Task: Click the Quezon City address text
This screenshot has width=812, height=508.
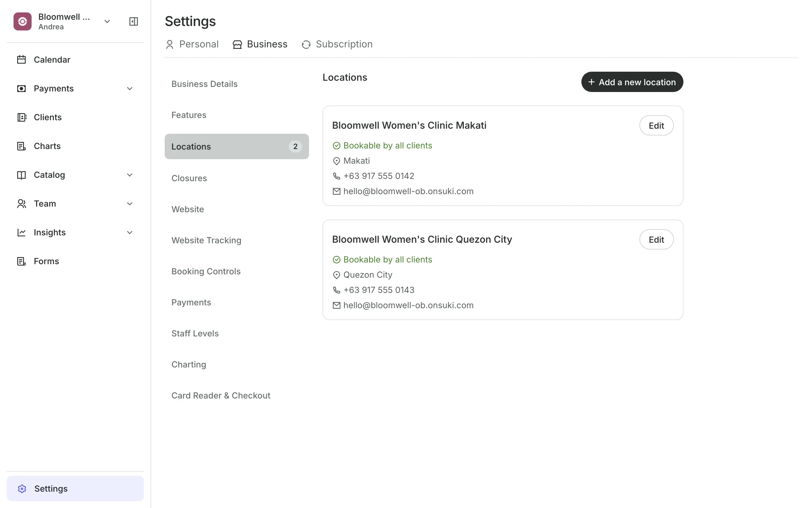Action: click(368, 275)
